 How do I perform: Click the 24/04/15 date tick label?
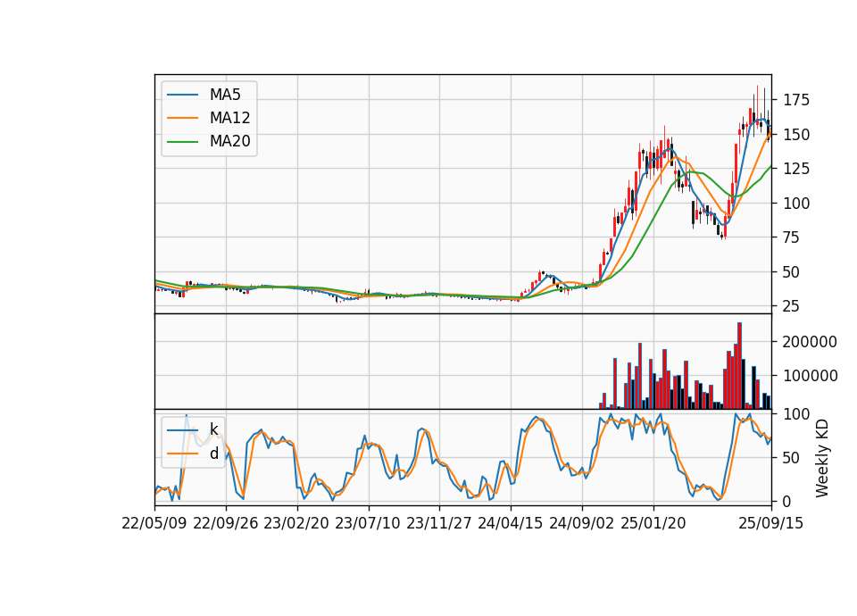click(511, 523)
